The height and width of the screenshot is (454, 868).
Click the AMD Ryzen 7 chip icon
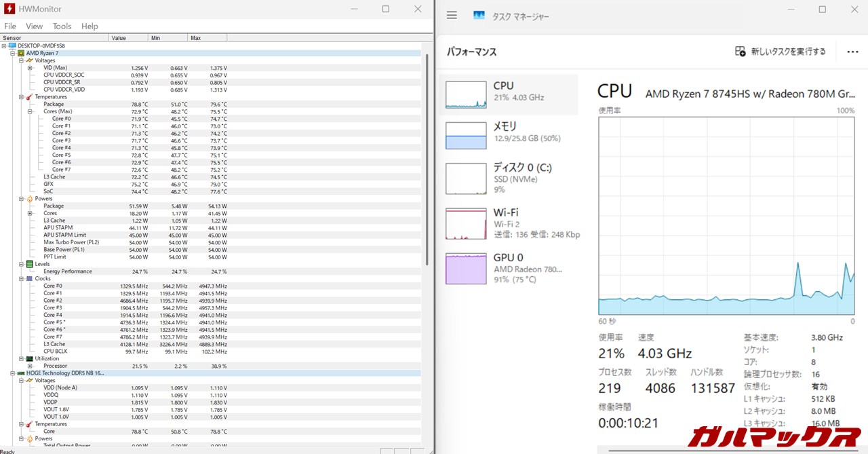[x=21, y=53]
